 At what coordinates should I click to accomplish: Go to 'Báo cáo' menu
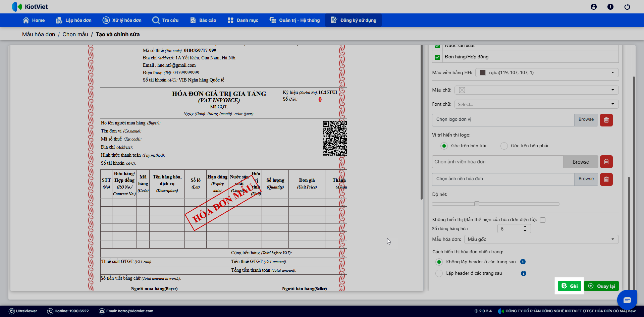(203, 20)
